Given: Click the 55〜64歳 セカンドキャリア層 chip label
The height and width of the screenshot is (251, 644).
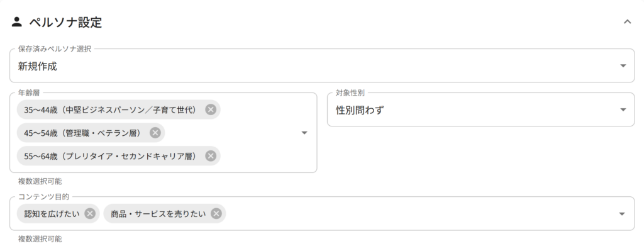Looking at the screenshot, I should pyautogui.click(x=111, y=156).
